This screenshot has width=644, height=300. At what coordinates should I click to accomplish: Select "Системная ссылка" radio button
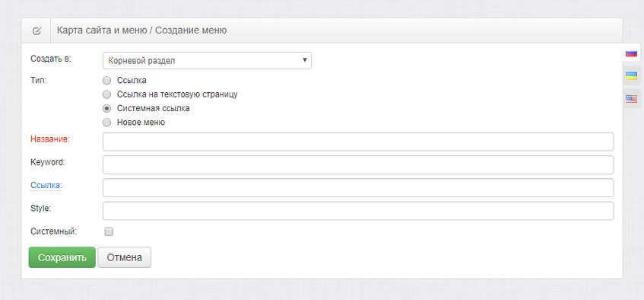(x=106, y=109)
